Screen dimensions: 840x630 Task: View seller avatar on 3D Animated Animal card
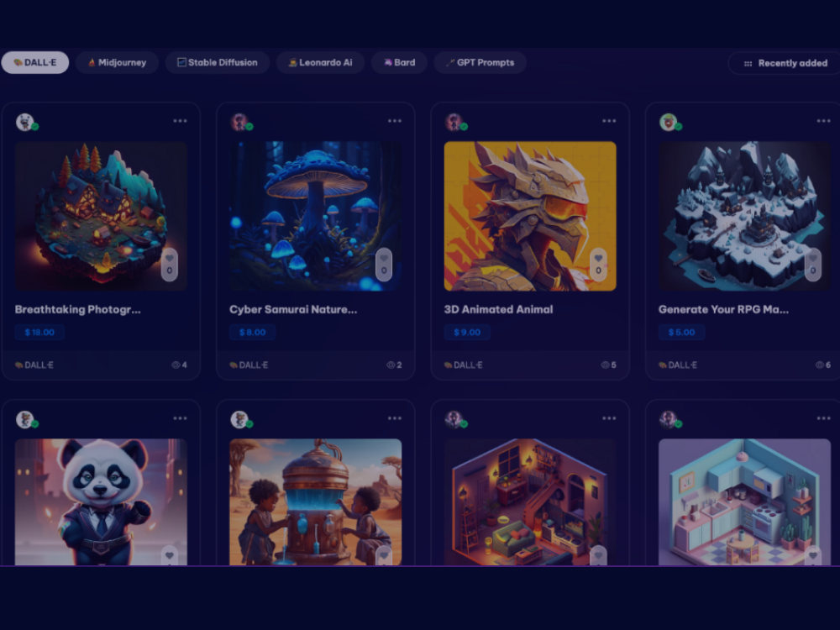pos(454,122)
